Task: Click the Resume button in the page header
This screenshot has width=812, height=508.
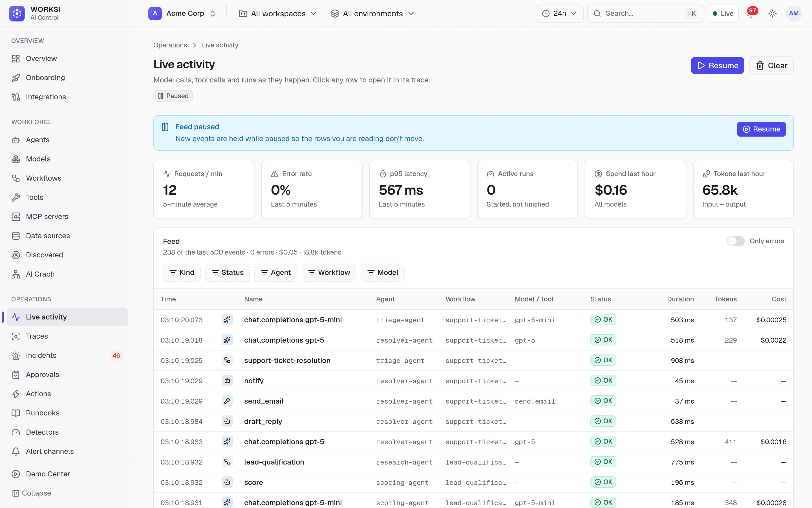Action: click(x=717, y=65)
